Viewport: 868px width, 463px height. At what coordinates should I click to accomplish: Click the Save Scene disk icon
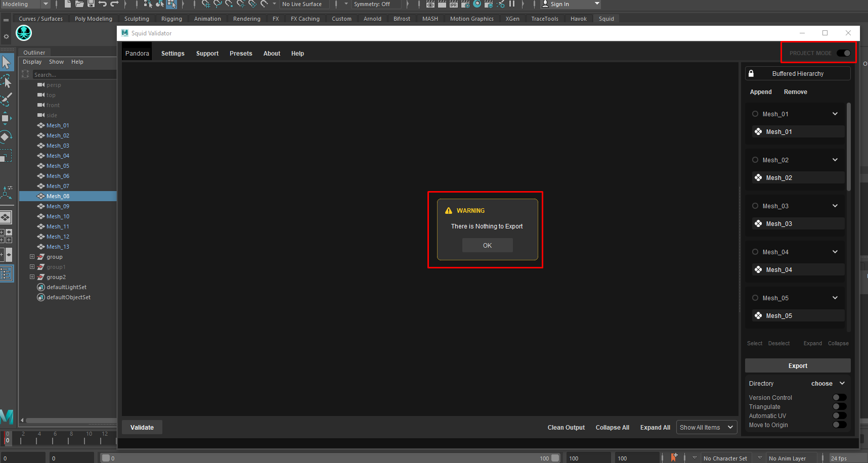[91, 4]
